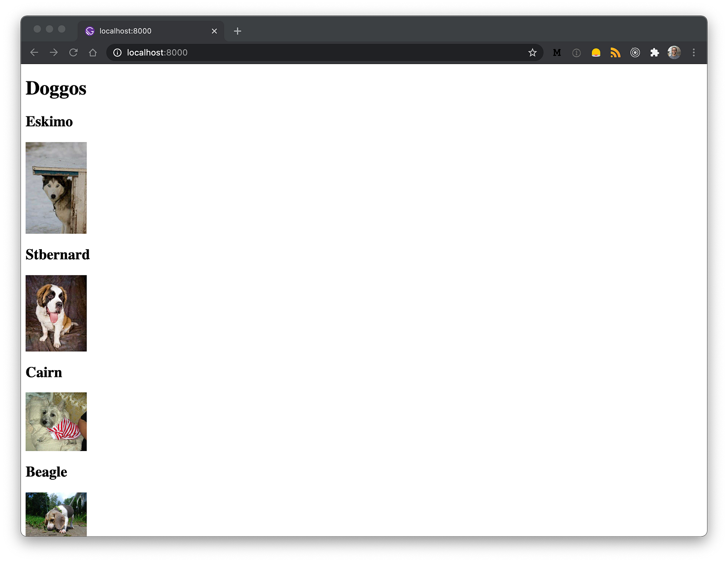Open the Extensions puzzle piece menu
The height and width of the screenshot is (562, 728).
(x=655, y=53)
